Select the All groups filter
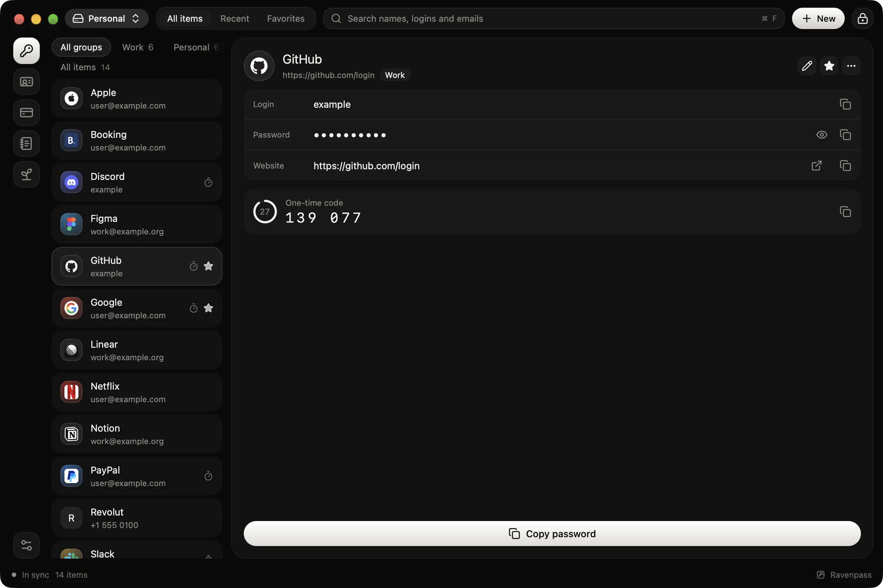883x588 pixels. pos(81,47)
